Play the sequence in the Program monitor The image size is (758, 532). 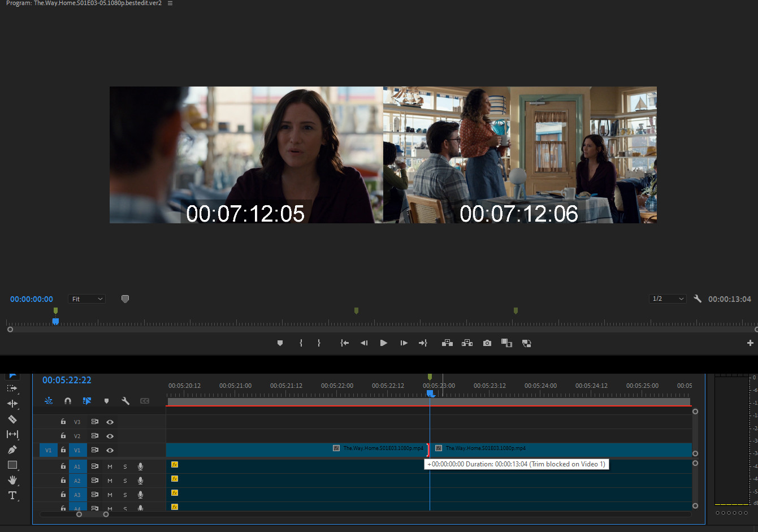383,343
